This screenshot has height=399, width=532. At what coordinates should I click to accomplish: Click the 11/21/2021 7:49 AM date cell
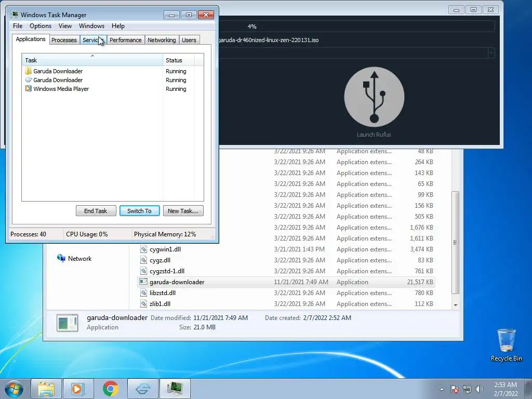pos(301,282)
